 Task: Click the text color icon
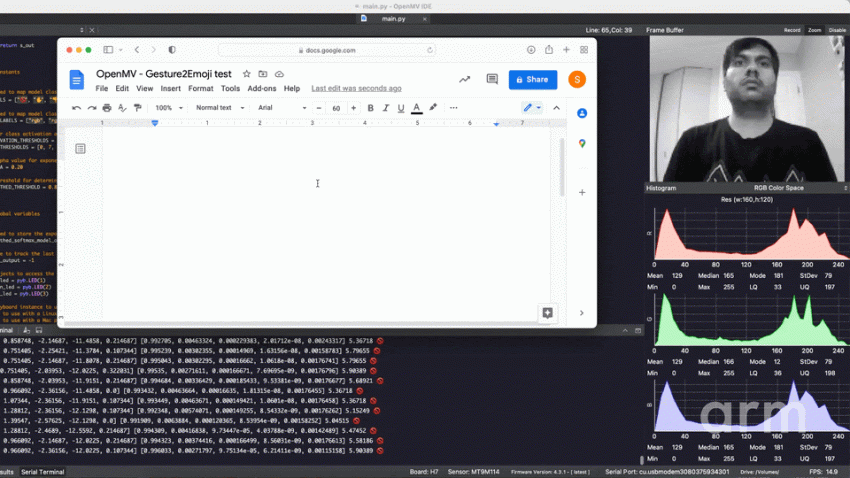417,108
